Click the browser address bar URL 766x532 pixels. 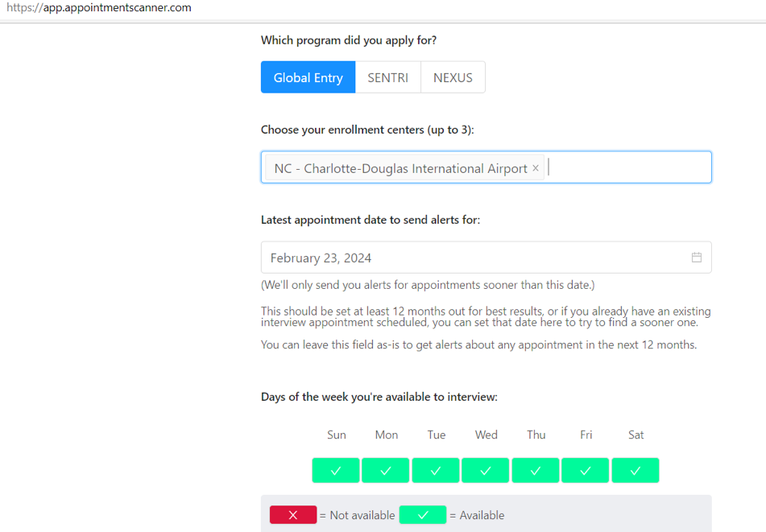point(99,8)
